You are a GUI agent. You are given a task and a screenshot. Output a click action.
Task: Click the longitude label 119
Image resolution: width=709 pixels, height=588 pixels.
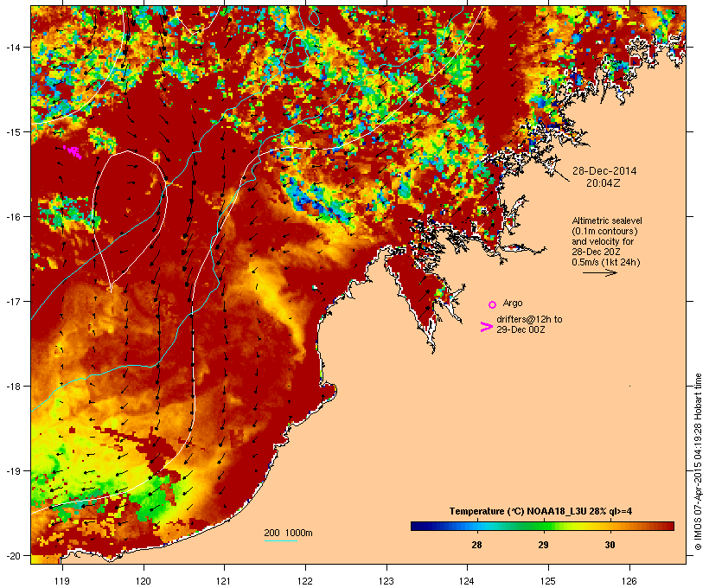(62, 581)
